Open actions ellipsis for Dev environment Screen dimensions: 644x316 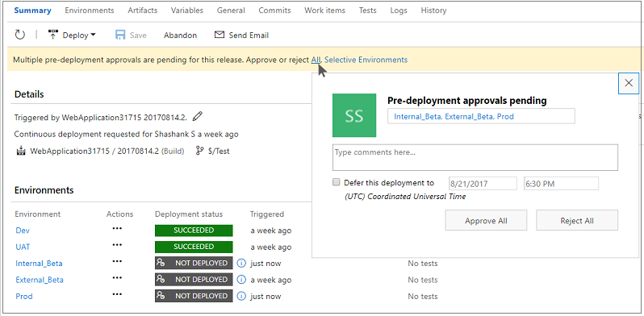click(x=117, y=228)
